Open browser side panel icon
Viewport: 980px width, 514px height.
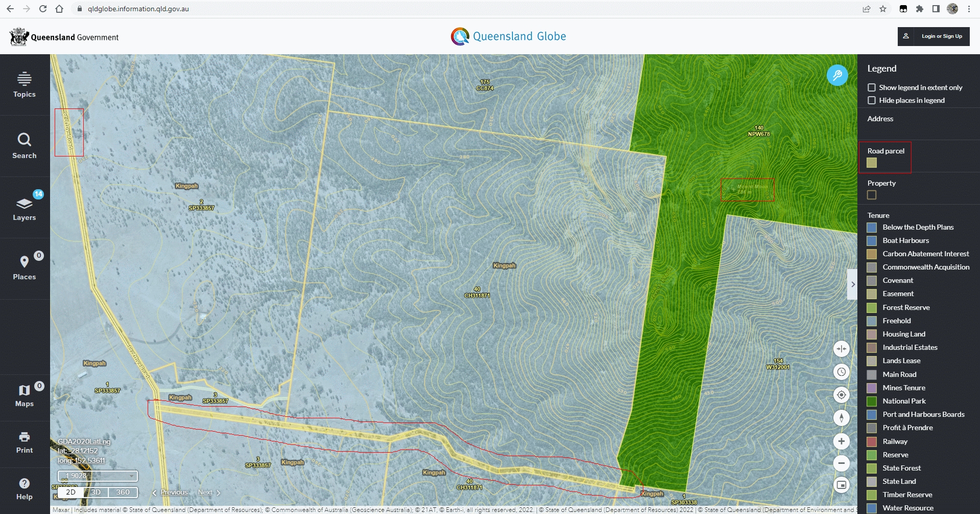pos(936,9)
